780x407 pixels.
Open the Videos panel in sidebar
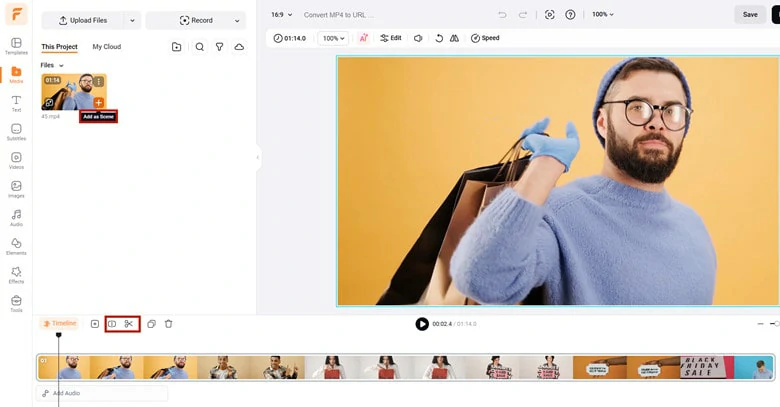pos(16,160)
